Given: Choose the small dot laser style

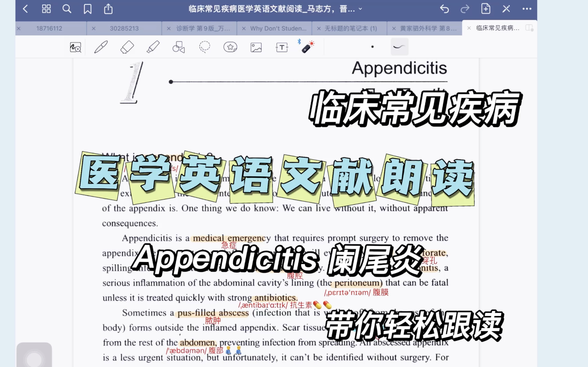Looking at the screenshot, I should (x=373, y=47).
